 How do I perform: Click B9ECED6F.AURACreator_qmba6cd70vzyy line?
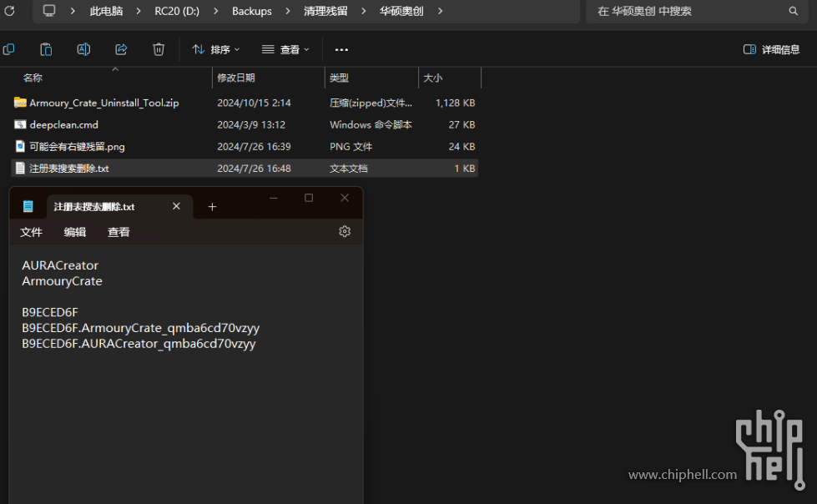point(139,344)
